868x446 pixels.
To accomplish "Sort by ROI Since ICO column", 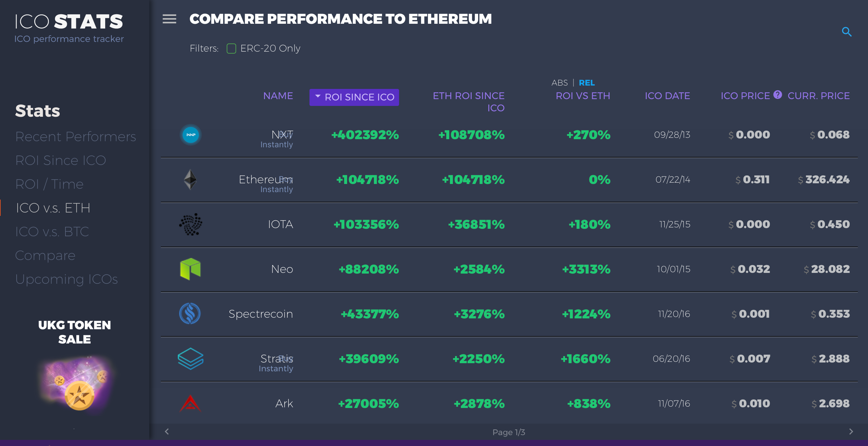I will [x=354, y=97].
